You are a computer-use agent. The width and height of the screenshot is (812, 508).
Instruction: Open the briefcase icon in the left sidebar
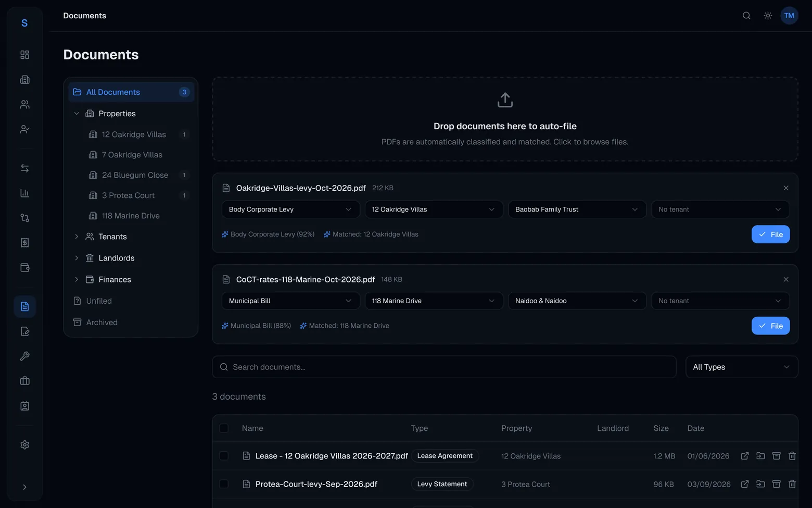click(x=24, y=381)
